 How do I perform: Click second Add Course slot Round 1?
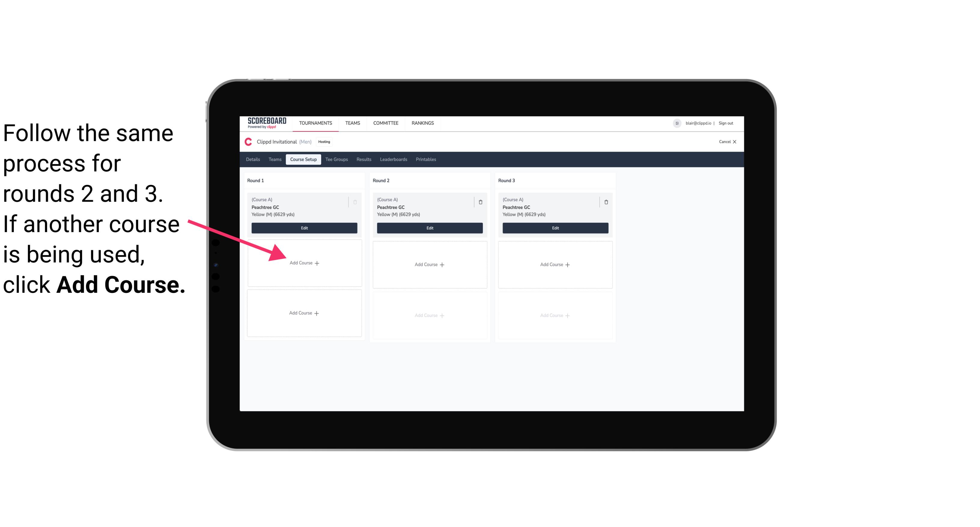(304, 312)
